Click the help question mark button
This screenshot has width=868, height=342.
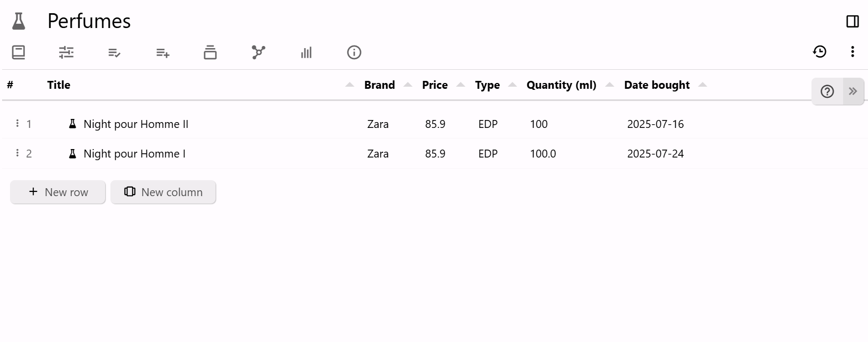(x=827, y=91)
